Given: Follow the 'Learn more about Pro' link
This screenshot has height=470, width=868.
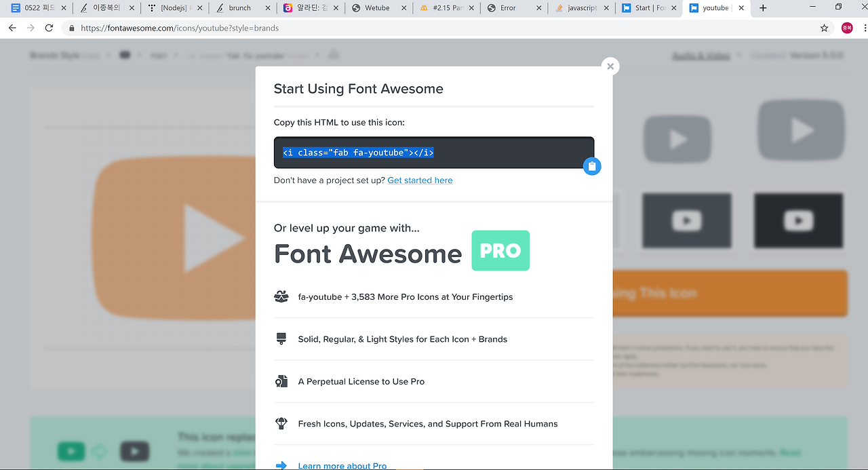Looking at the screenshot, I should tap(342, 466).
